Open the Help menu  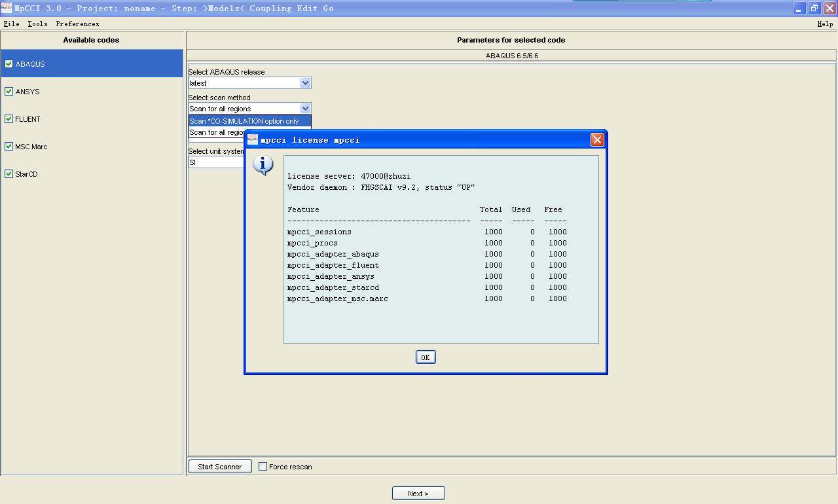coord(825,24)
